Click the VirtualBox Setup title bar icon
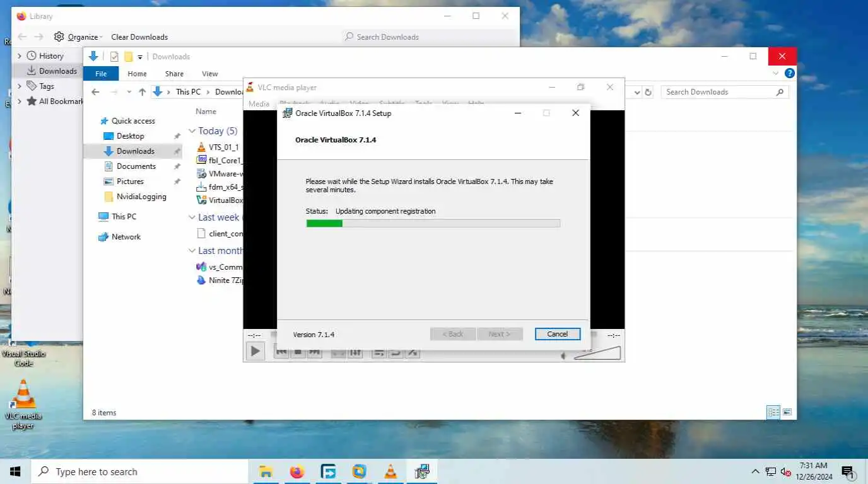 tap(287, 113)
